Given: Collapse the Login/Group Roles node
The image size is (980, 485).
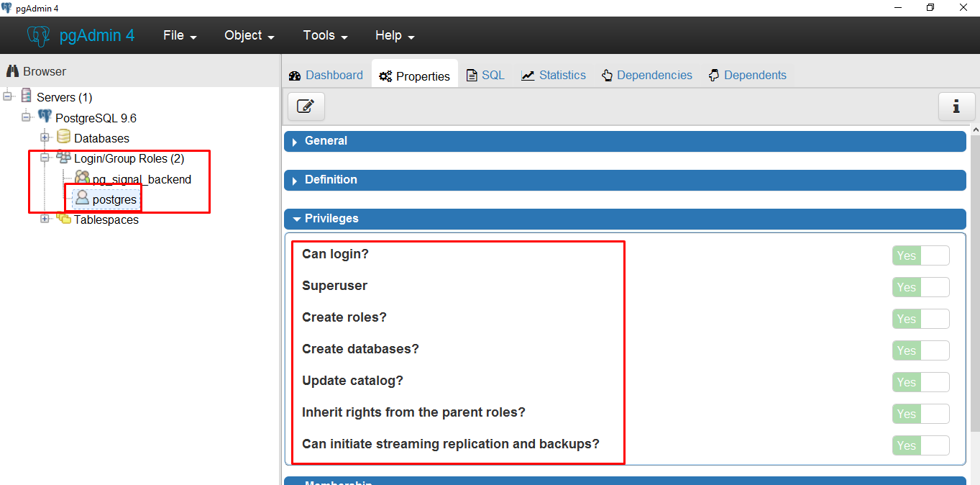Looking at the screenshot, I should coord(45,158).
